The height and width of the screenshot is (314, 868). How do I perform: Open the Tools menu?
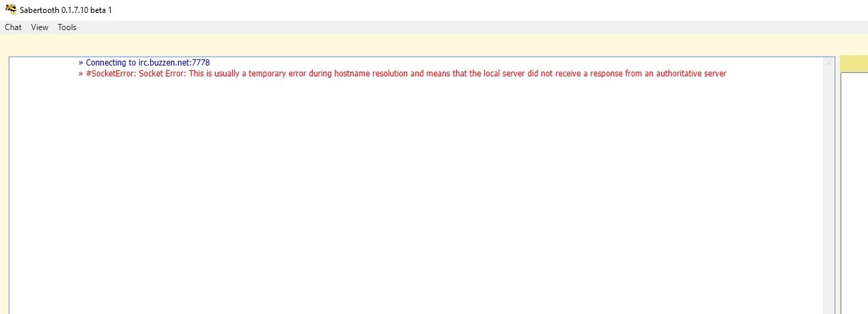[67, 27]
